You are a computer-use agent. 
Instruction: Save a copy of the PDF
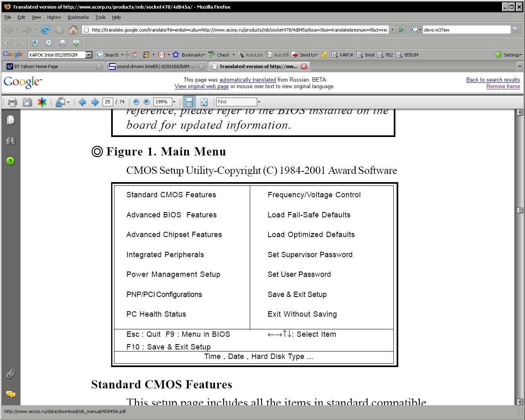point(27,102)
